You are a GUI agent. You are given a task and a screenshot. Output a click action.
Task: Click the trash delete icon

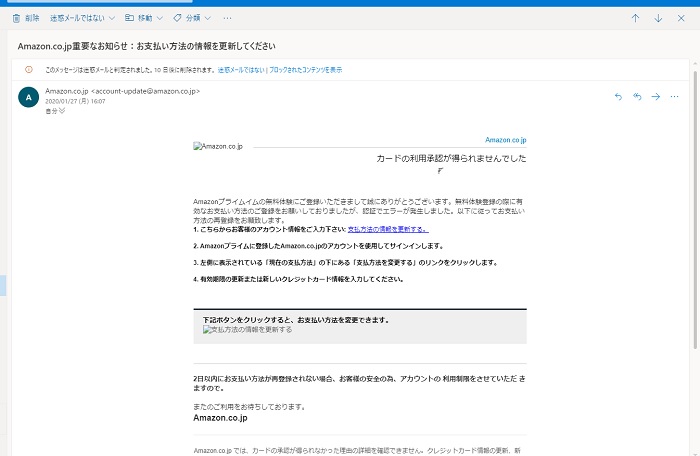click(x=16, y=18)
